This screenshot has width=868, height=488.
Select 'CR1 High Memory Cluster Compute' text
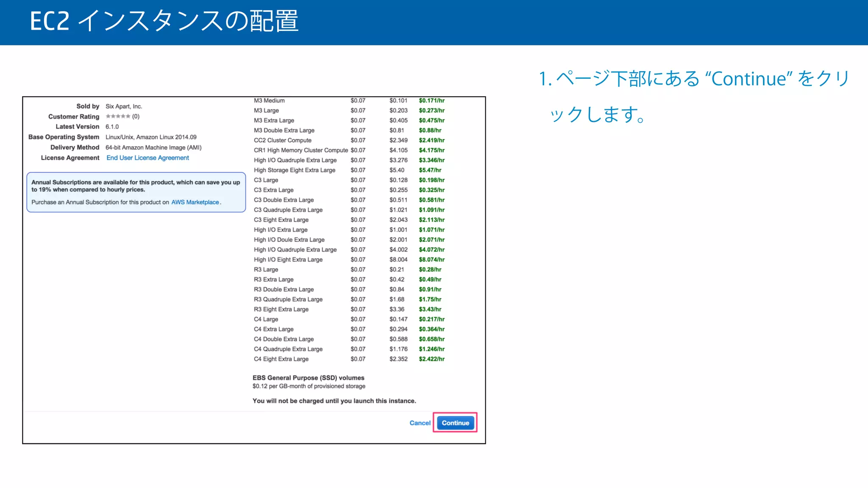pos(300,150)
